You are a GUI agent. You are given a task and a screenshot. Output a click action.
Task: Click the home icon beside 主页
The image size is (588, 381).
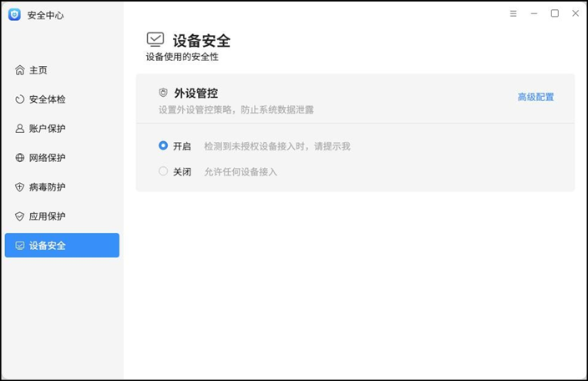[20, 70]
